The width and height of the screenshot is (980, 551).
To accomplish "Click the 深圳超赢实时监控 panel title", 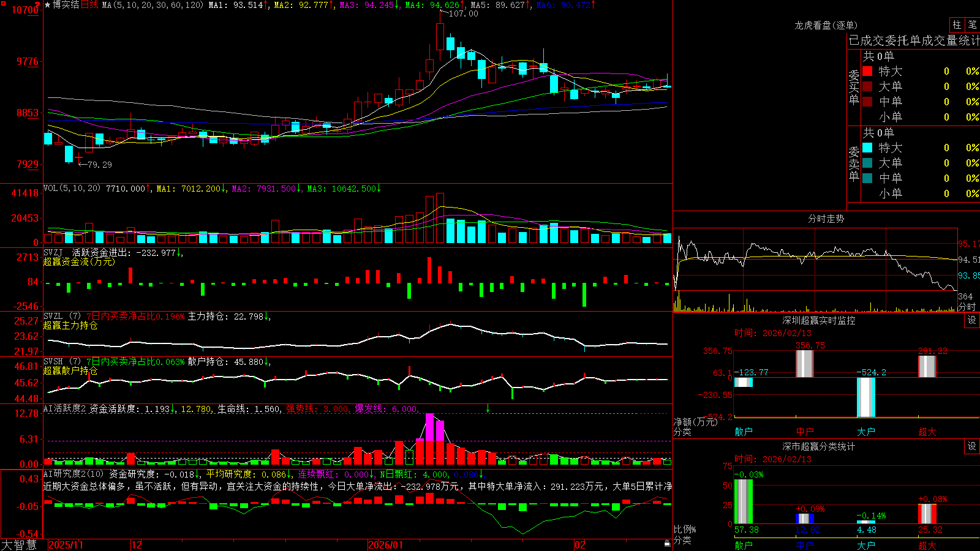I will tap(819, 320).
